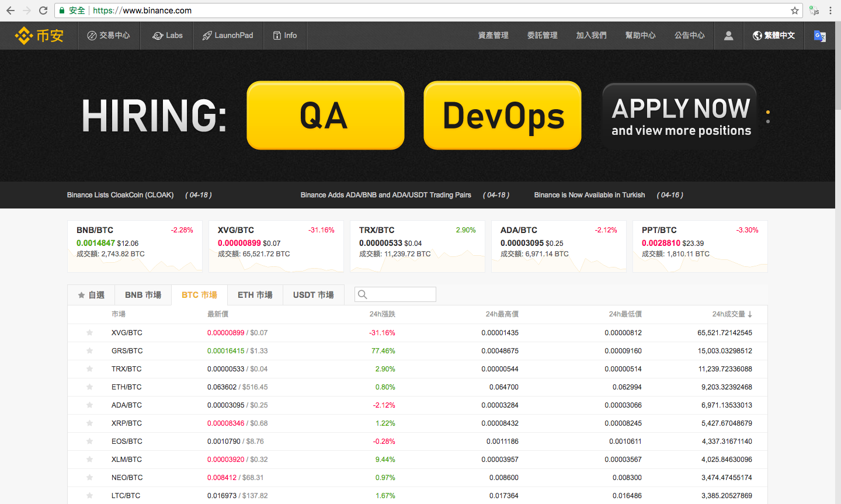Sort by 24h成交量 column header arrow
The width and height of the screenshot is (841, 504).
750,314
